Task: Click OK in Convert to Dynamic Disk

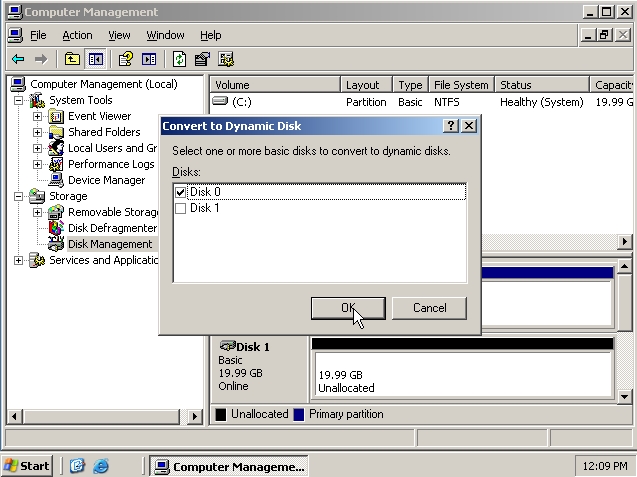Action: [x=348, y=308]
